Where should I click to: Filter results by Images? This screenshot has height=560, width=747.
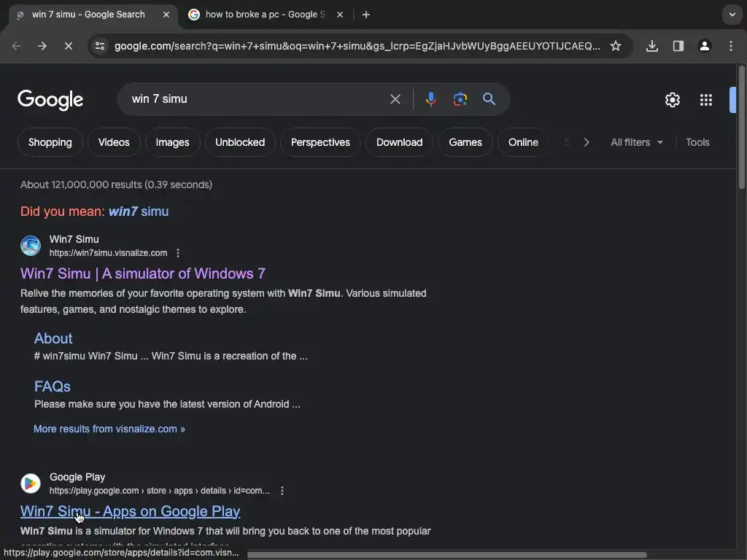(172, 142)
